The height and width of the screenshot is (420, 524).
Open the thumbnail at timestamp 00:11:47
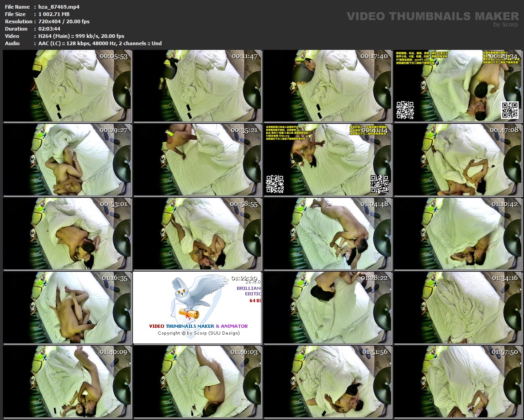click(197, 86)
